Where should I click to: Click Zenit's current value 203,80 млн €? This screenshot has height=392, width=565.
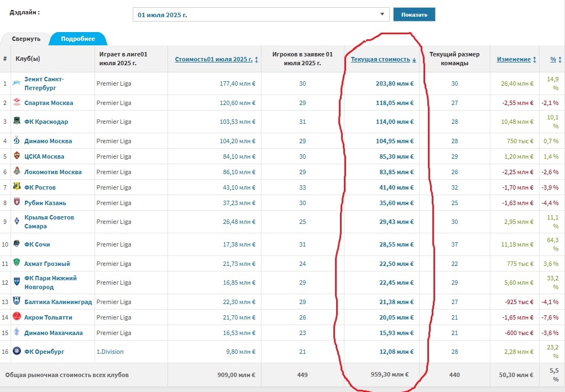coord(395,83)
